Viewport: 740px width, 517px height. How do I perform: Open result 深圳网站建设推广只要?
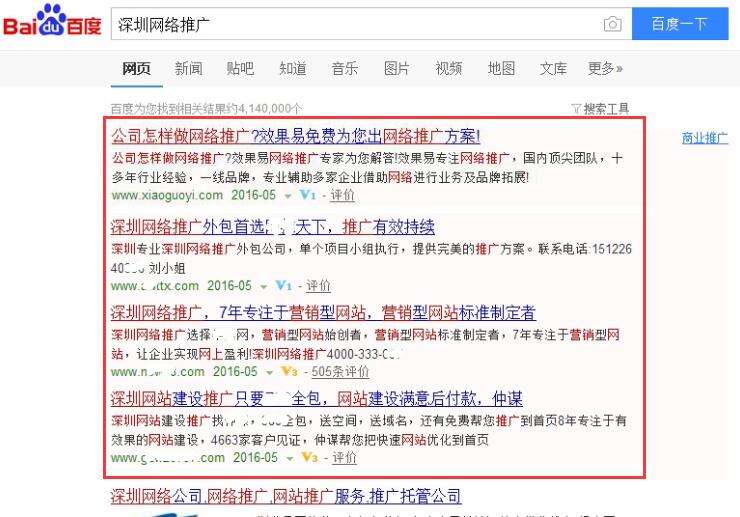coord(316,398)
